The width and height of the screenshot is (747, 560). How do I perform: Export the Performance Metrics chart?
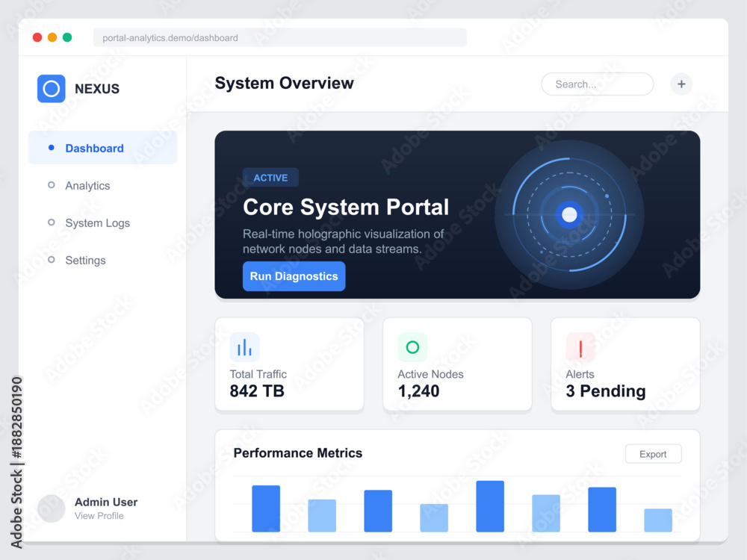(x=653, y=454)
